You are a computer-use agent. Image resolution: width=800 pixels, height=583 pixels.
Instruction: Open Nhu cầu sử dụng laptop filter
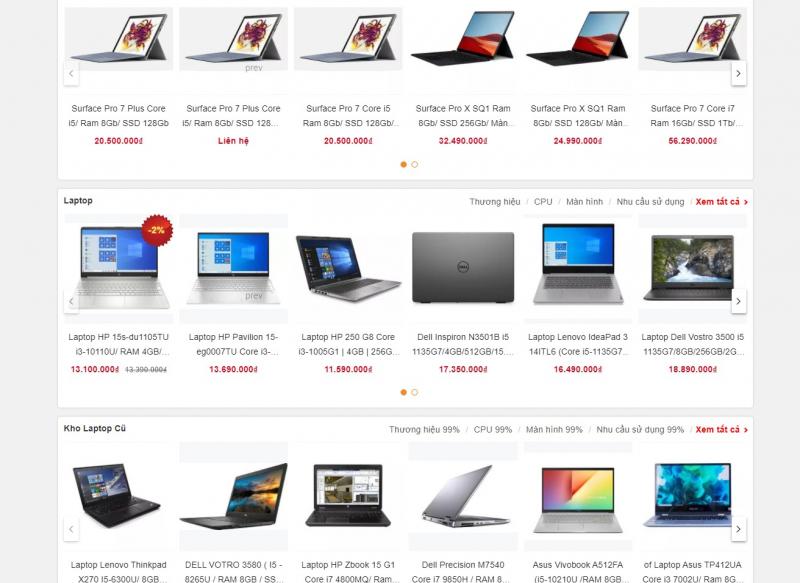pyautogui.click(x=650, y=201)
